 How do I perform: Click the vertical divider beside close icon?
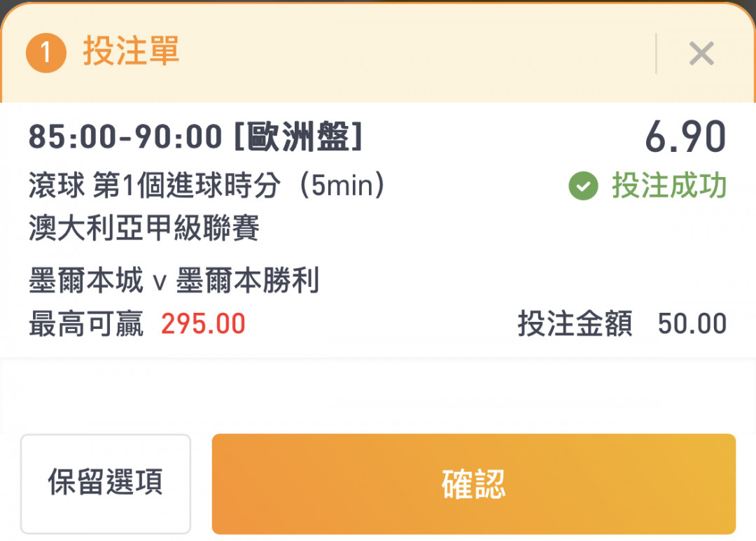click(656, 53)
